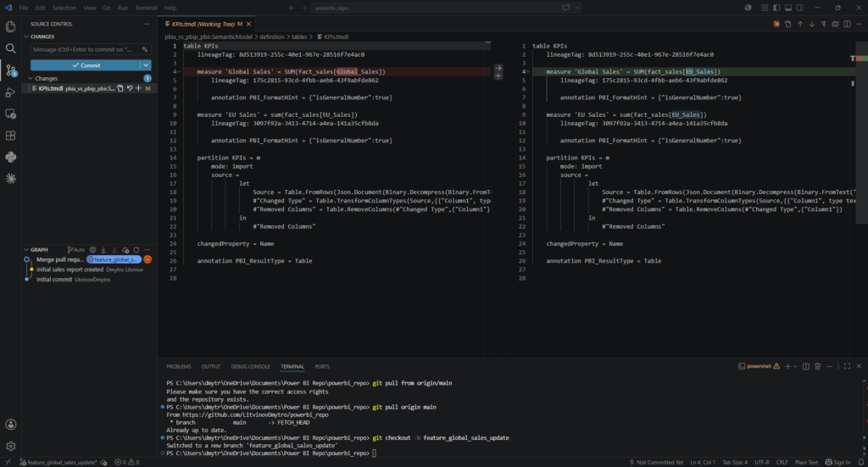Open the Python extension view
This screenshot has height=467, width=868.
click(10, 157)
